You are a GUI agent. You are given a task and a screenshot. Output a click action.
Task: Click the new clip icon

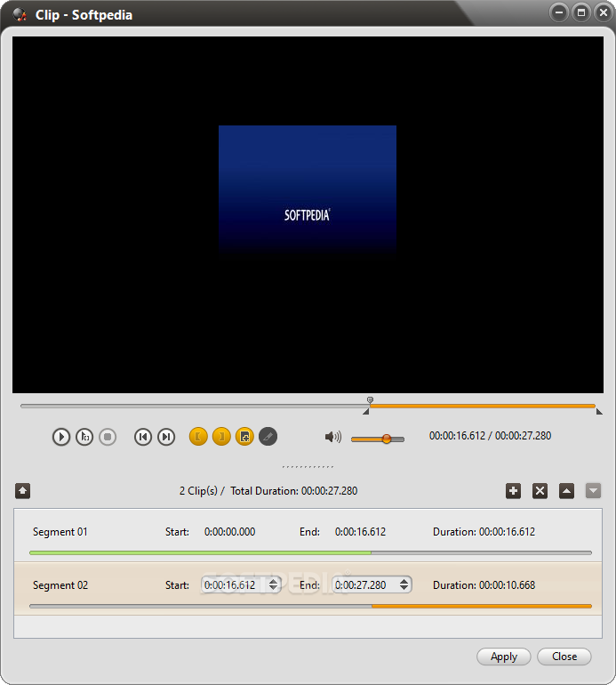coord(244,437)
